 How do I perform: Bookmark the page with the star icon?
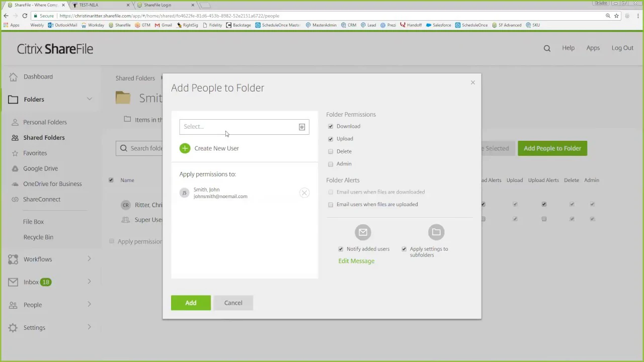[x=616, y=16]
